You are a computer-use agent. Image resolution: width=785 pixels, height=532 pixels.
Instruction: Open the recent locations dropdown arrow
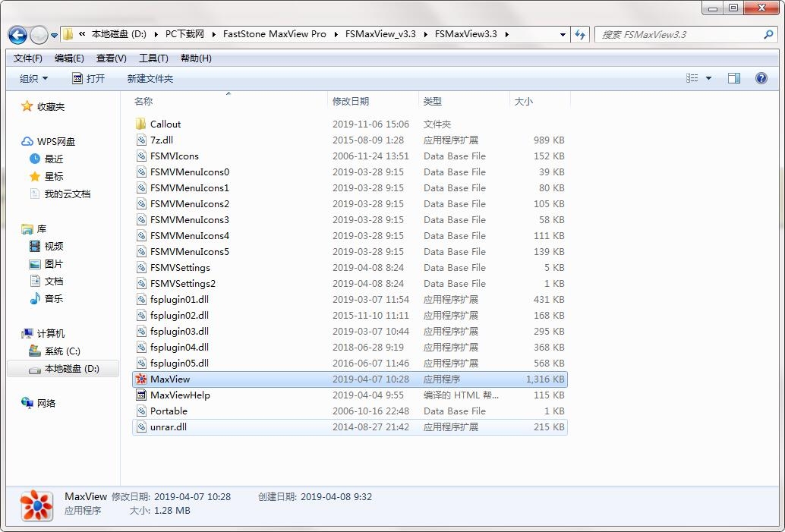pyautogui.click(x=54, y=36)
